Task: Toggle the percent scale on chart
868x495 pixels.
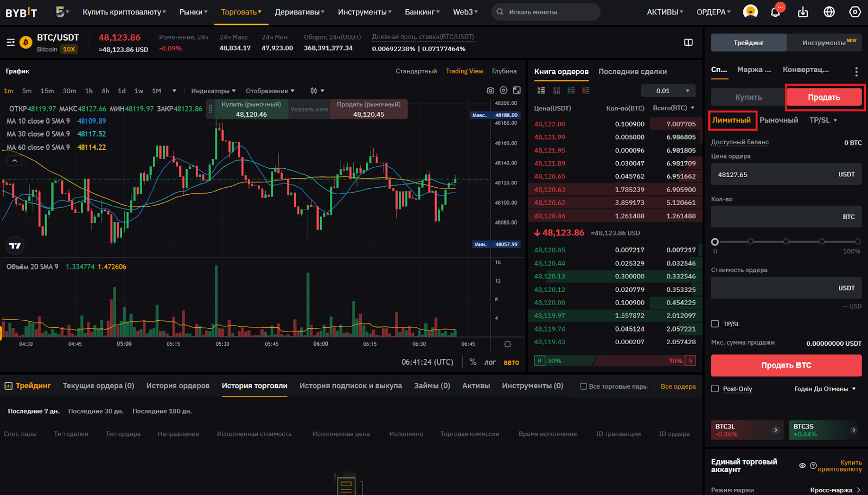Action: [473, 362]
